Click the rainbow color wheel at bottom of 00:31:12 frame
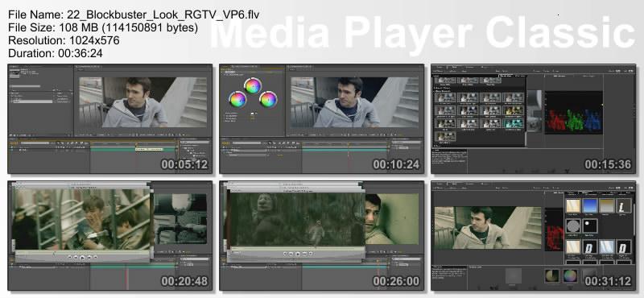Image resolution: width=644 pixels, height=298 pixels. click(x=570, y=275)
